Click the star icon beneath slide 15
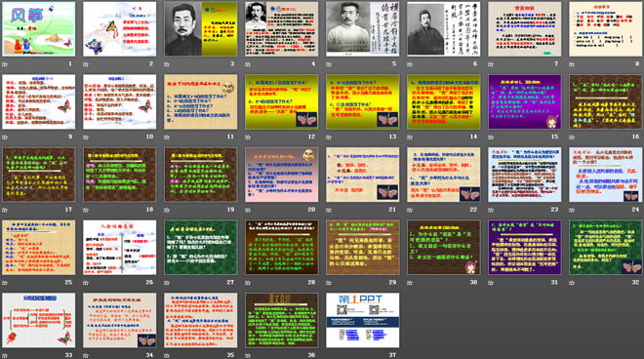Viewport: 644px width, 359px height. click(491, 137)
